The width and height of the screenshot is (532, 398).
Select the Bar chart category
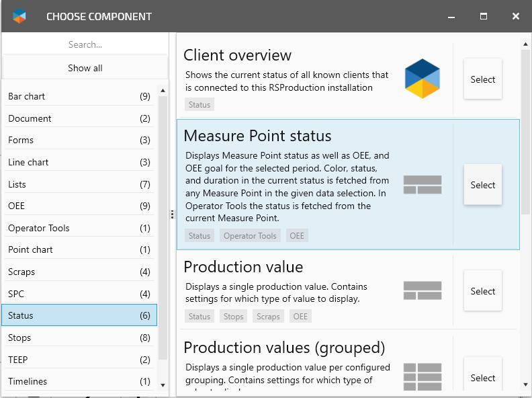pos(79,96)
